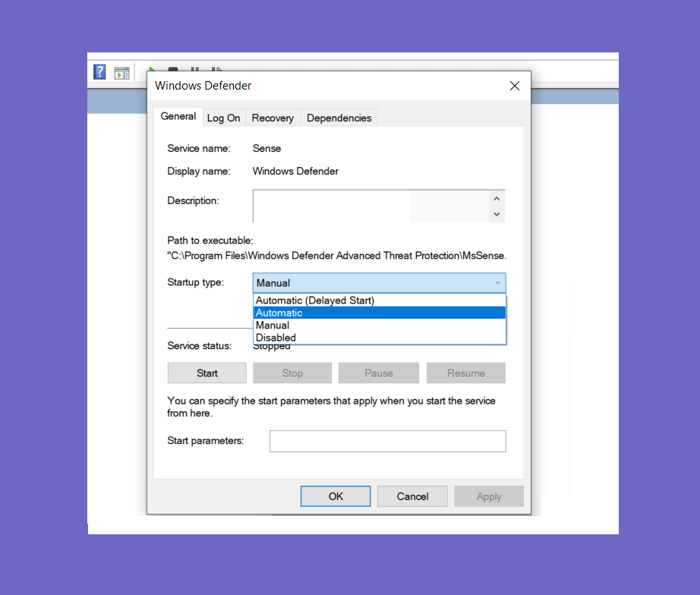The width and height of the screenshot is (700, 595).
Task: Click the Stop service button
Action: point(292,373)
